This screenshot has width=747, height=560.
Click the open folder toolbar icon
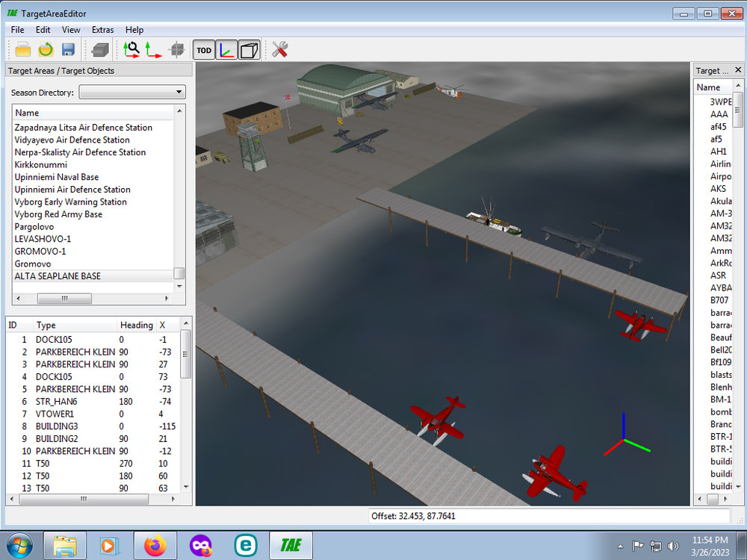(23, 49)
